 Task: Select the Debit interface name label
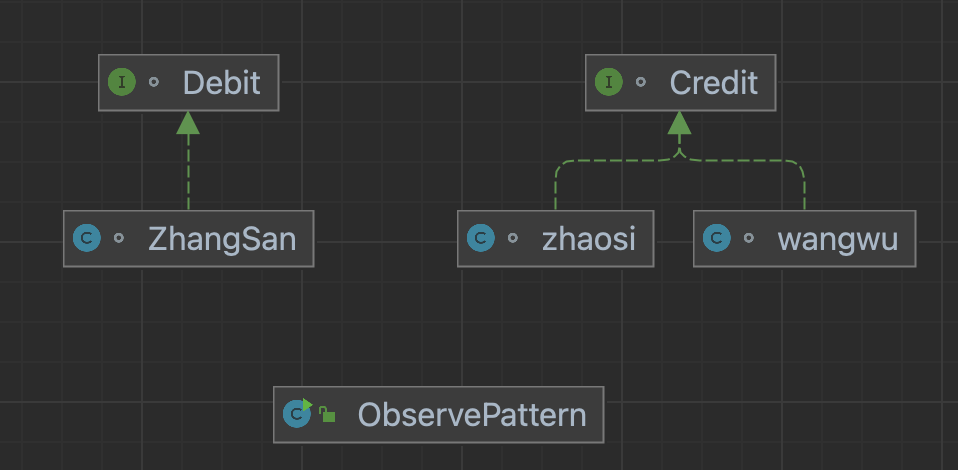pos(221,82)
